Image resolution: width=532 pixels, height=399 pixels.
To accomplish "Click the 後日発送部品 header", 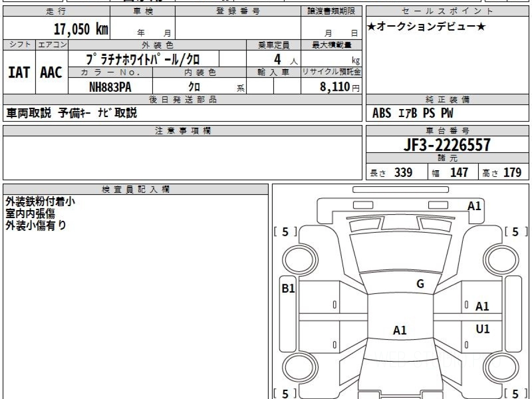I will pos(183,100).
